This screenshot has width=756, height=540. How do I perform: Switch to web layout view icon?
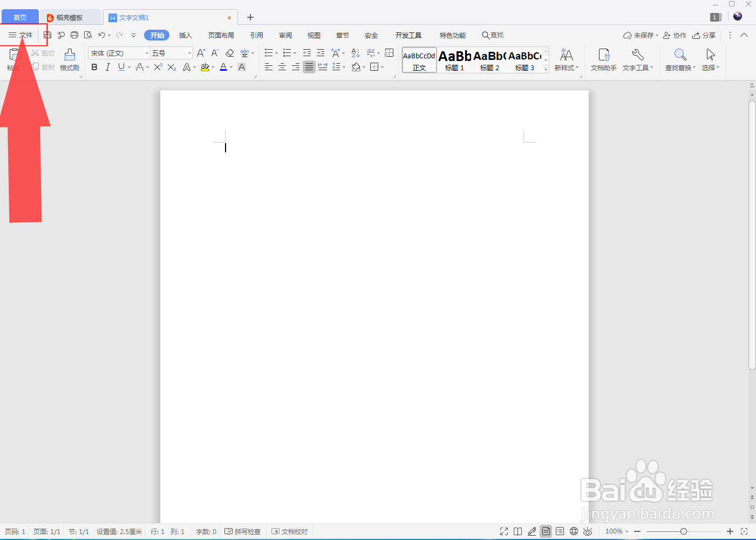(x=574, y=531)
